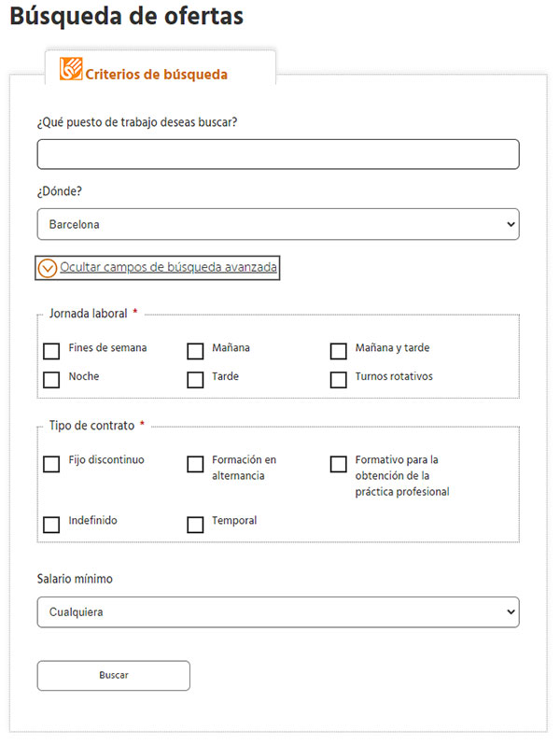
Task: Click the orange hand logo icon
Action: pos(71,70)
